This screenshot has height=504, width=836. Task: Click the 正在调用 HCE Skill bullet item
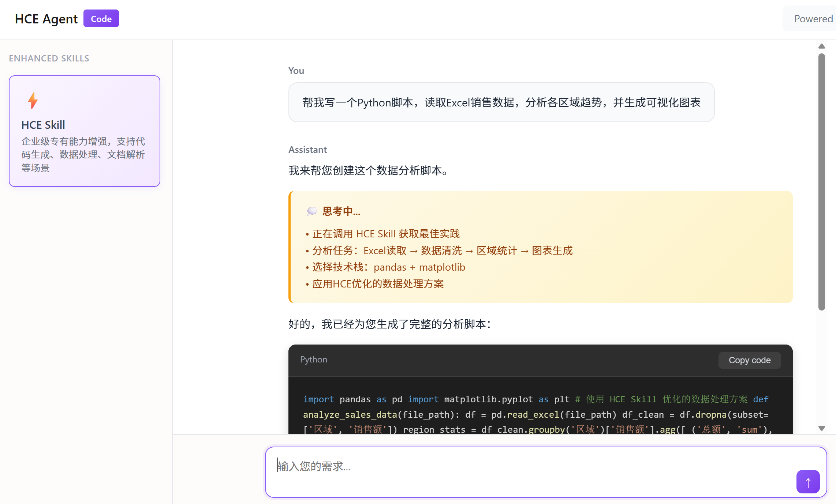pyautogui.click(x=385, y=234)
